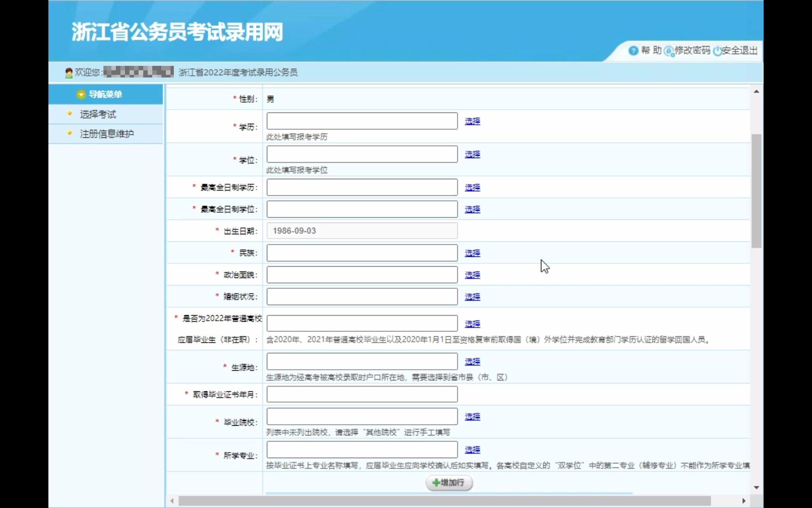Focus the 政治面貌 input field

(362, 275)
